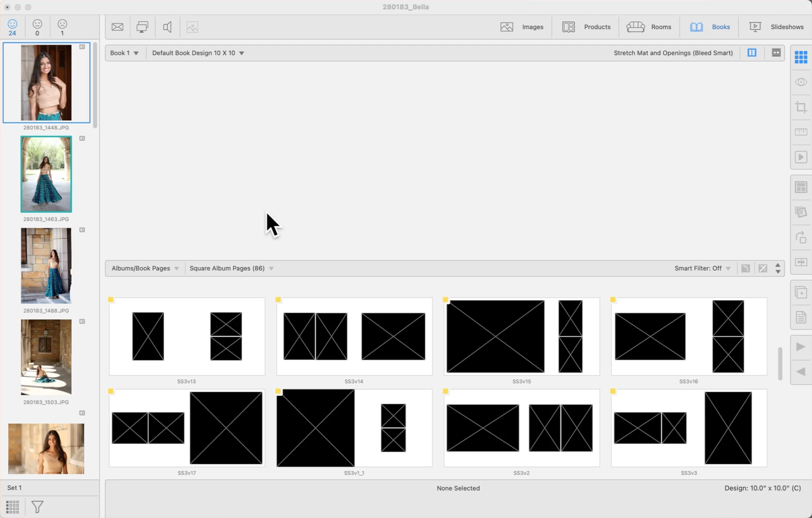Click the print icon in toolbar
The width and height of the screenshot is (812, 518).
click(142, 27)
